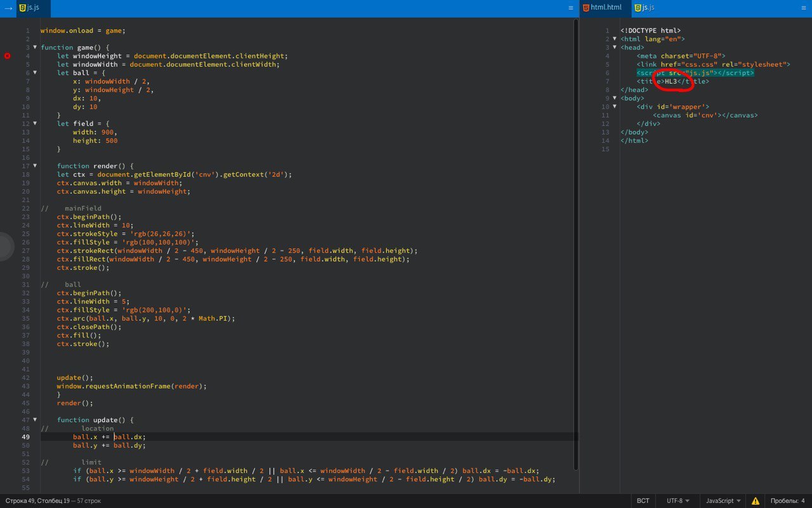
Task: Switch to the right pane js.js tab
Action: (648, 8)
